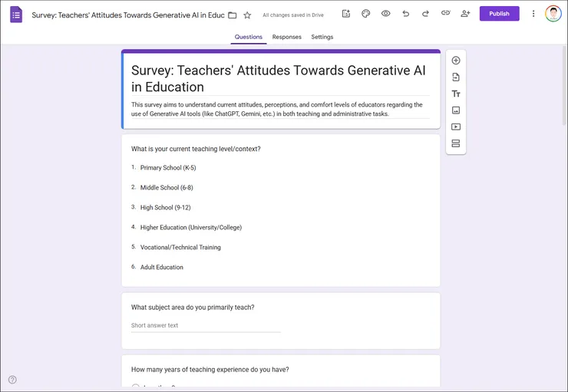Switch to the Responses tab

point(286,37)
